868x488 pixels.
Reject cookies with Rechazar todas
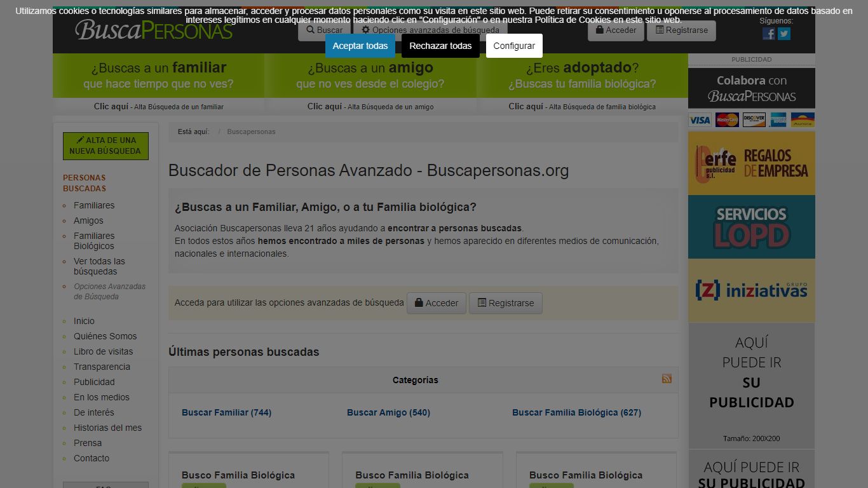pyautogui.click(x=440, y=46)
